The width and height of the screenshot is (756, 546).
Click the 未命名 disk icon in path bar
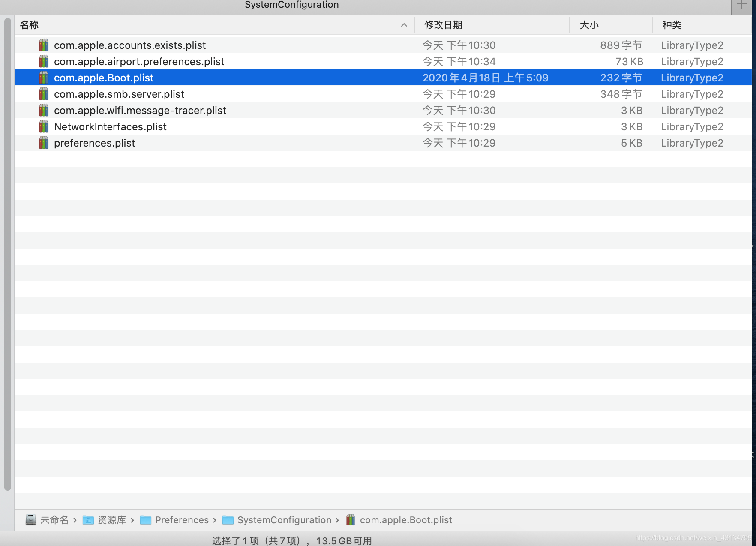pos(31,520)
